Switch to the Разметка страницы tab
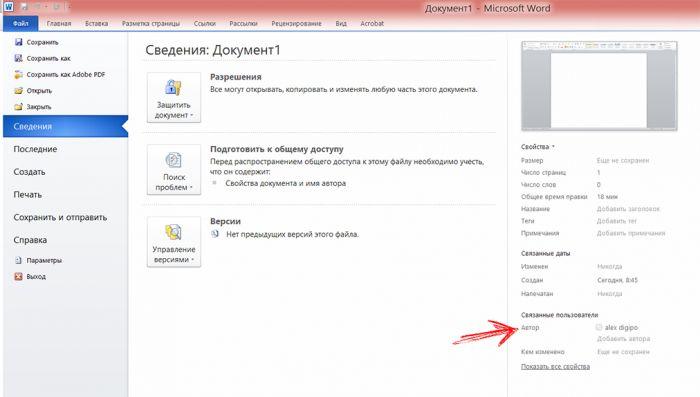The width and height of the screenshot is (700, 397). coord(151,24)
